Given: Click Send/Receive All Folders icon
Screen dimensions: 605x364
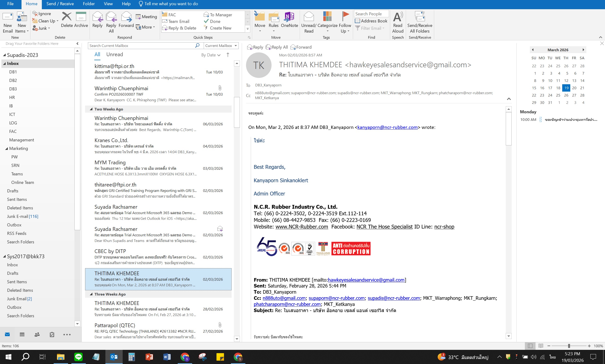Looking at the screenshot, I should 420,17.
